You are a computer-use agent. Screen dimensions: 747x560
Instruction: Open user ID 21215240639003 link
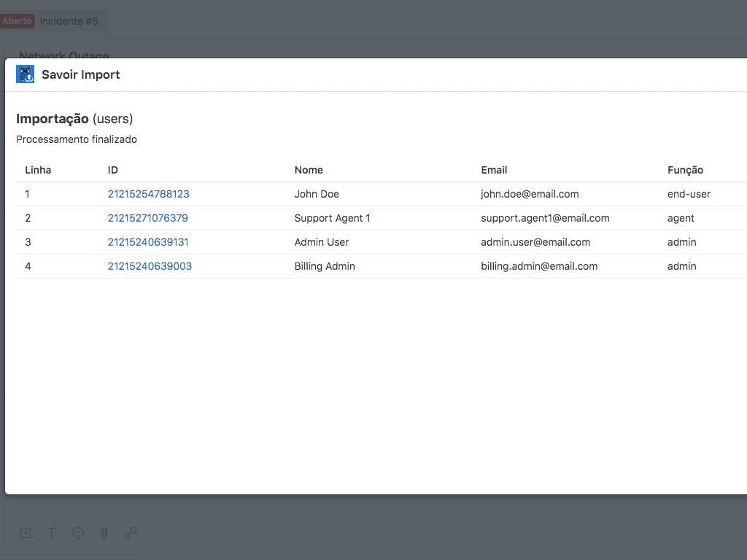[x=150, y=266]
